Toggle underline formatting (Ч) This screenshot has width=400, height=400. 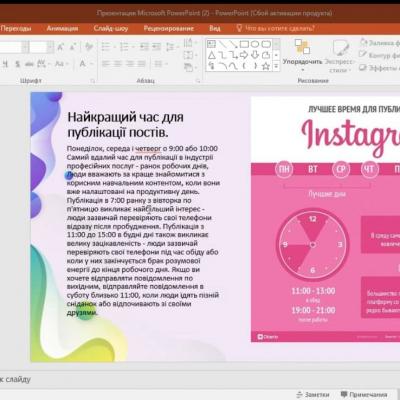[x=5, y=63]
